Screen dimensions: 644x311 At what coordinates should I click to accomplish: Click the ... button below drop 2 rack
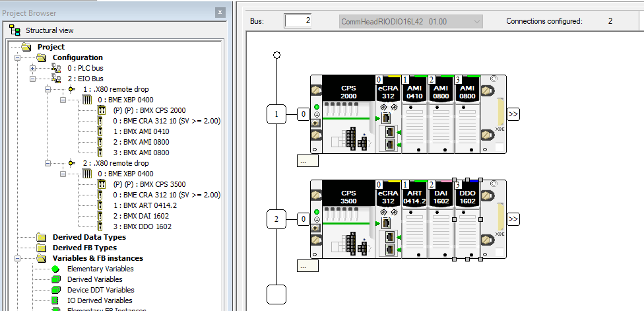[307, 265]
